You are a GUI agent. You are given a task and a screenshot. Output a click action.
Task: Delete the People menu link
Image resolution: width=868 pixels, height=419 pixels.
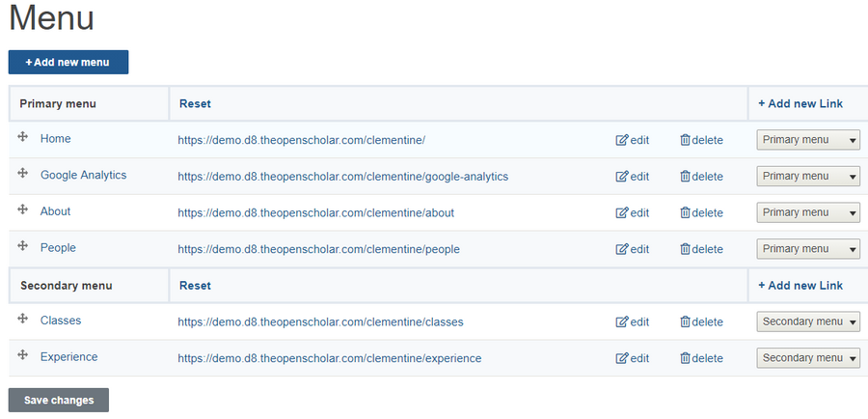(x=701, y=249)
